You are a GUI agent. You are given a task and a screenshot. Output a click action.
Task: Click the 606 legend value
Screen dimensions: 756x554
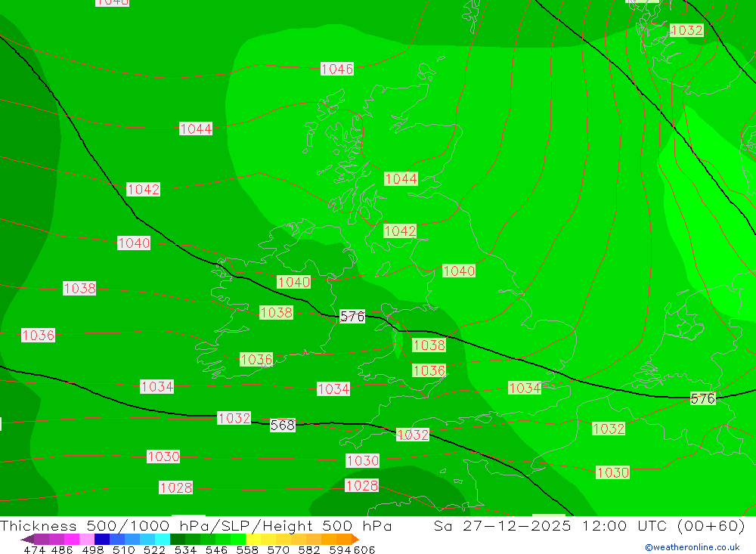tap(364, 549)
